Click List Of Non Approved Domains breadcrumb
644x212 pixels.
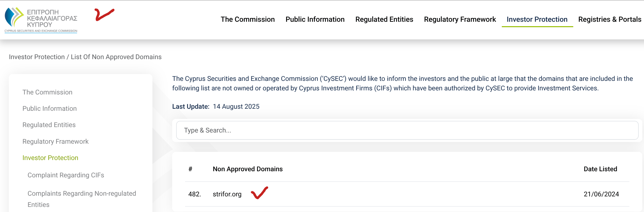coord(116,57)
